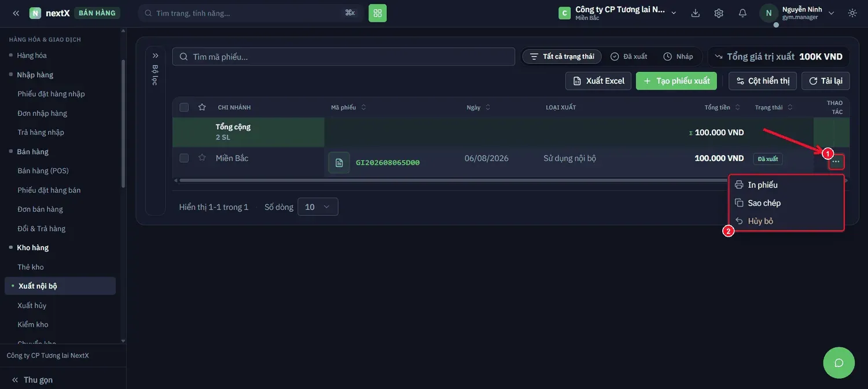Tick the Miền Bắc row checkbox
Viewport: 868px width, 389px height.
click(184, 158)
